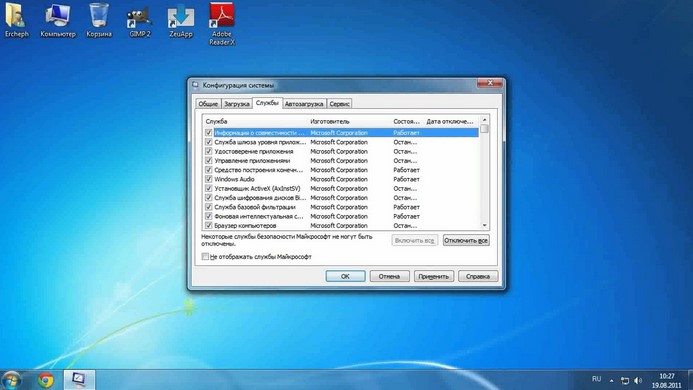Open the volume speaker tray icon

(638, 380)
